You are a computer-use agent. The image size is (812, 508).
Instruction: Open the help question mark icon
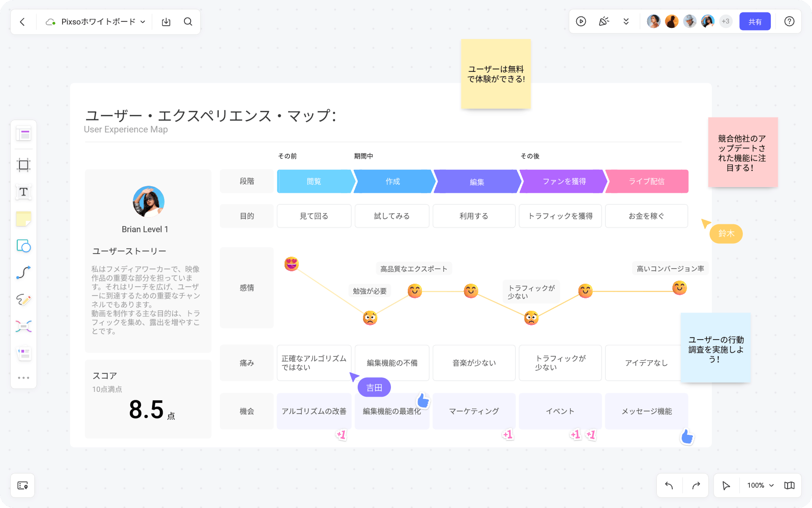789,21
